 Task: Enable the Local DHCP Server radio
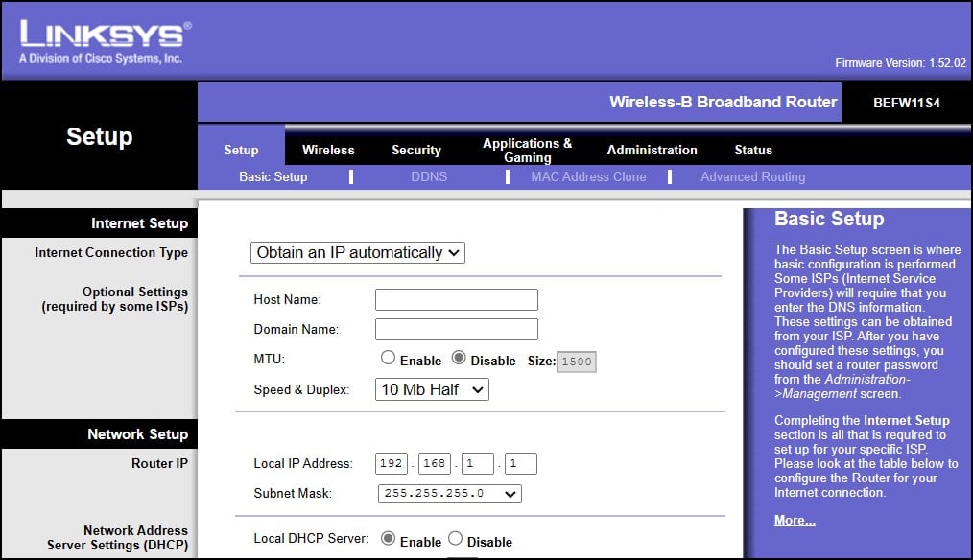pyautogui.click(x=388, y=538)
